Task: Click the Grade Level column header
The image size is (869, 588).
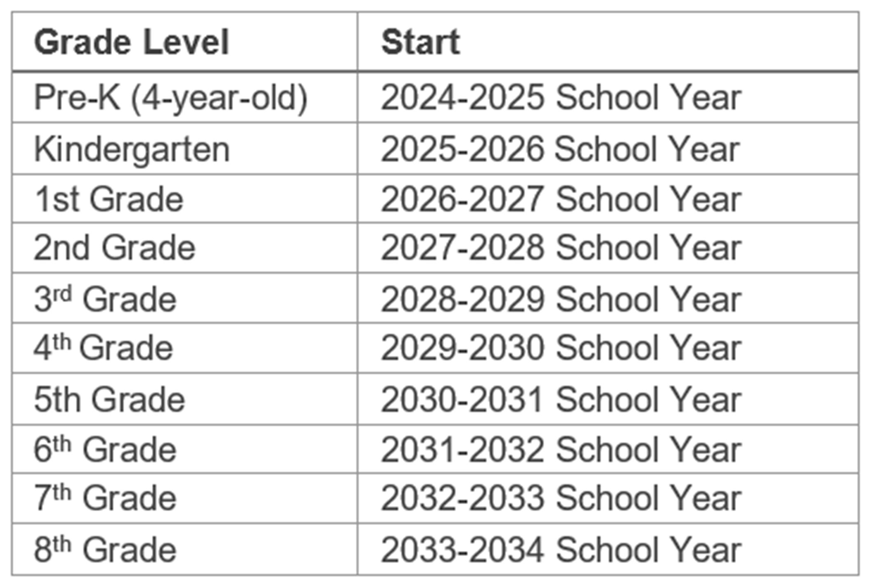Action: click(185, 42)
